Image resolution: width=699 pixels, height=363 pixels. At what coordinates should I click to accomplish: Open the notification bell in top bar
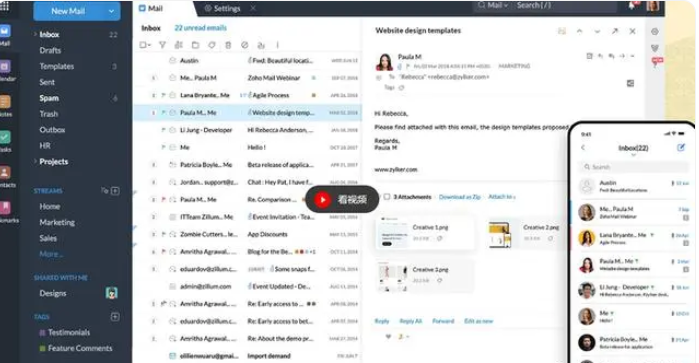(x=632, y=6)
